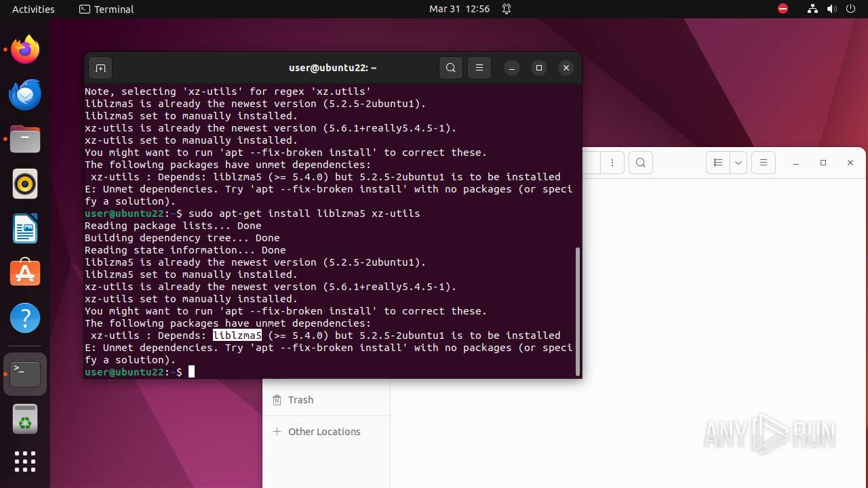
Task: Select Terminal icon in dock
Action: pos(25,373)
